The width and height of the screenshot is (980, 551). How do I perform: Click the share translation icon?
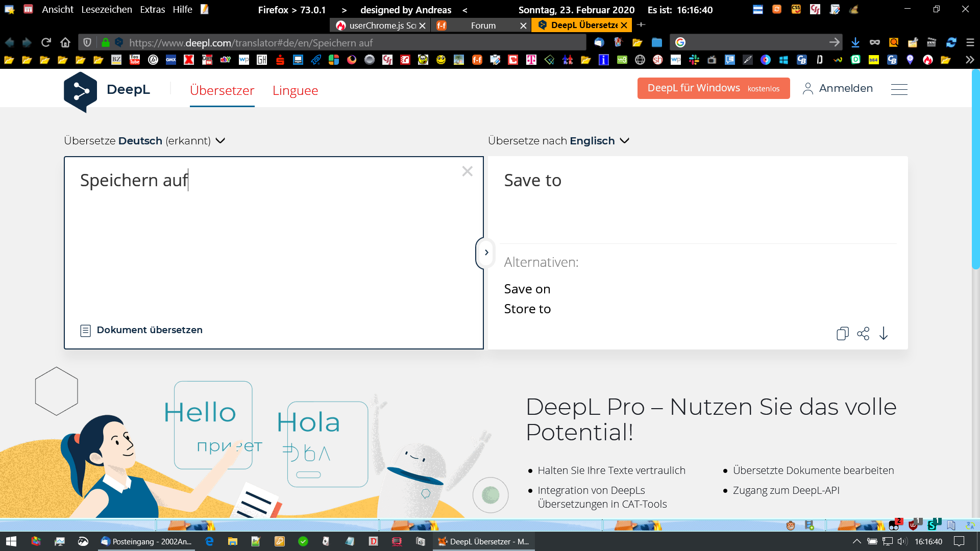[863, 334]
